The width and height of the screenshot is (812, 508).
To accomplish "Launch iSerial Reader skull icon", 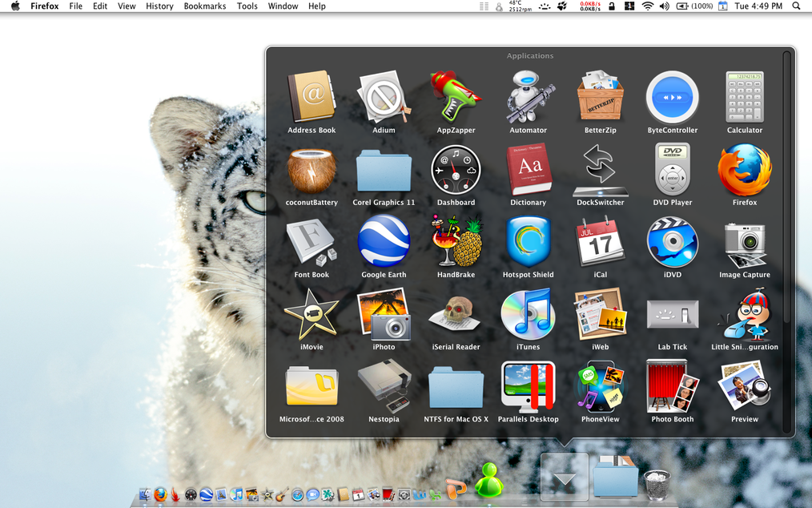I will click(456, 313).
